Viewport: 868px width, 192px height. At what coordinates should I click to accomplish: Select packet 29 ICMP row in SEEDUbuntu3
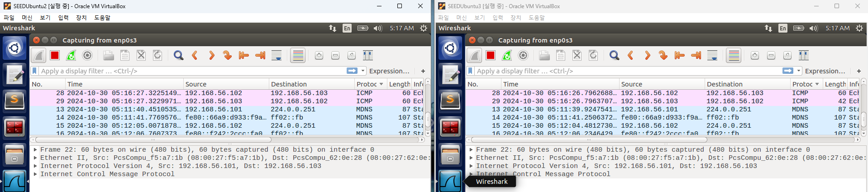click(x=663, y=101)
